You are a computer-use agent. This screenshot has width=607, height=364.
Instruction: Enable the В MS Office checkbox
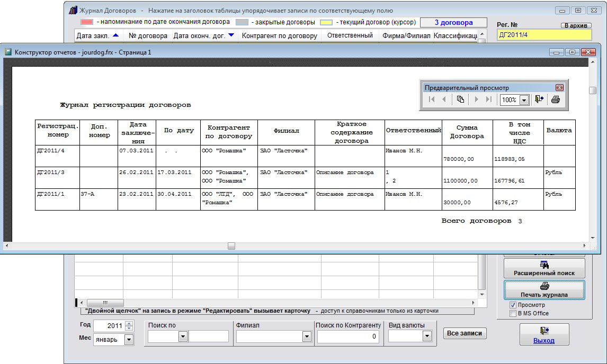[513, 314]
